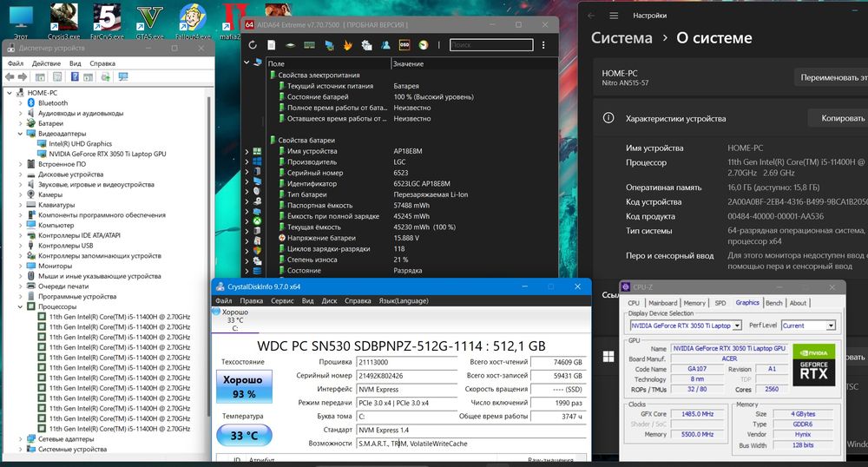Screen dimensions: 868x467
Task: Open the Действие menu in Device Manager
Action: tap(45, 63)
